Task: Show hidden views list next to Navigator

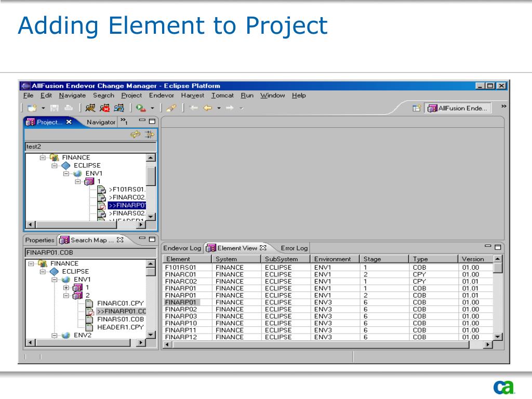Action: point(124,121)
